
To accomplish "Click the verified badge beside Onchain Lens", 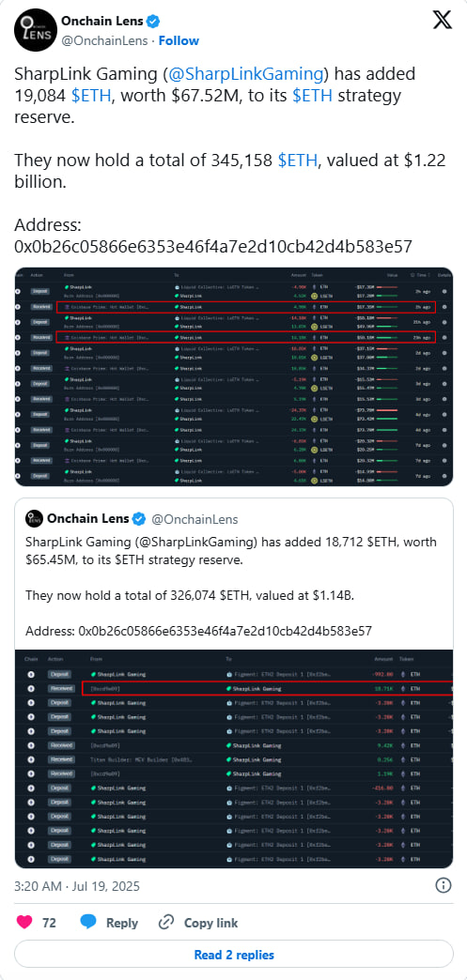I will point(153,22).
